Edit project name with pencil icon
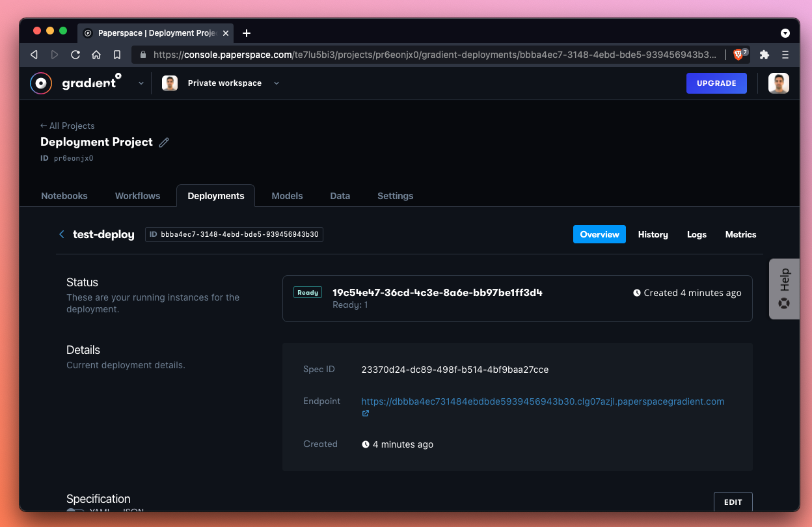Screen dimensions: 812x527 [x=164, y=142]
